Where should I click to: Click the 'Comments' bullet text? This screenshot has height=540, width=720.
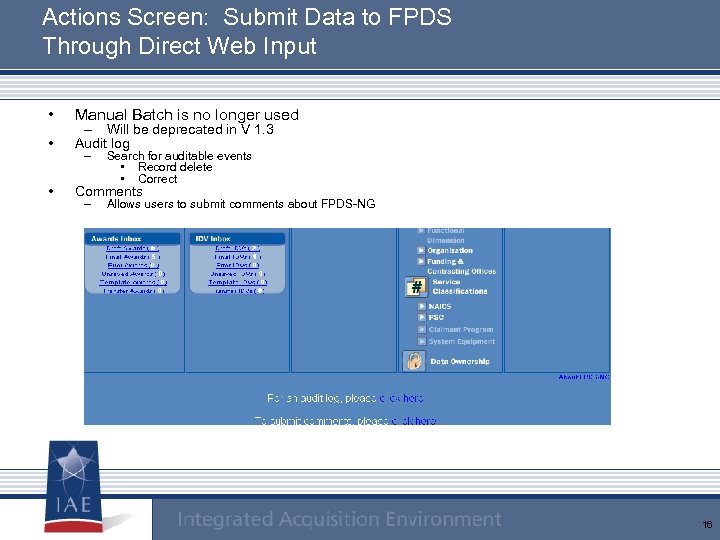tap(109, 191)
